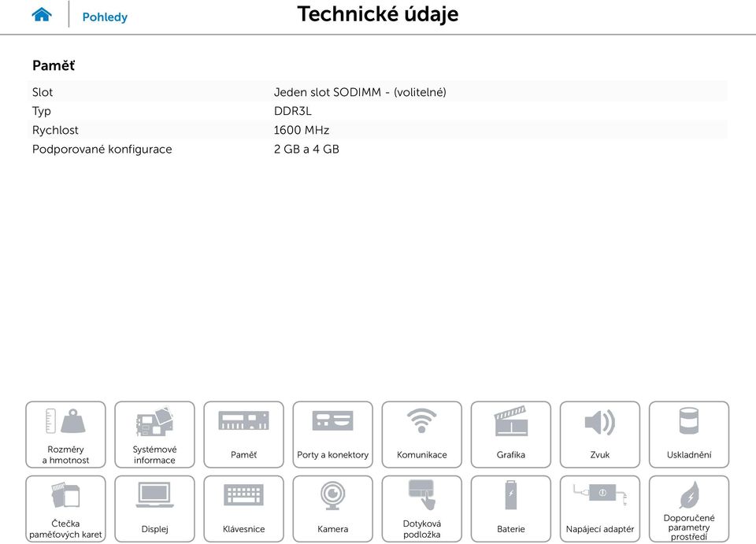
Task: Select 'Jeden slot SODIMM - (volitelné)' value
Action: [x=360, y=92]
